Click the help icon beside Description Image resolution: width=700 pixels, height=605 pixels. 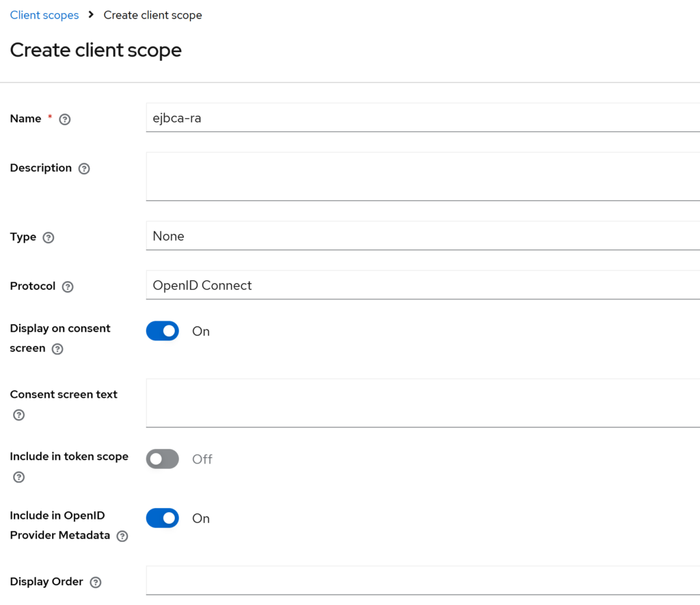[x=84, y=168]
